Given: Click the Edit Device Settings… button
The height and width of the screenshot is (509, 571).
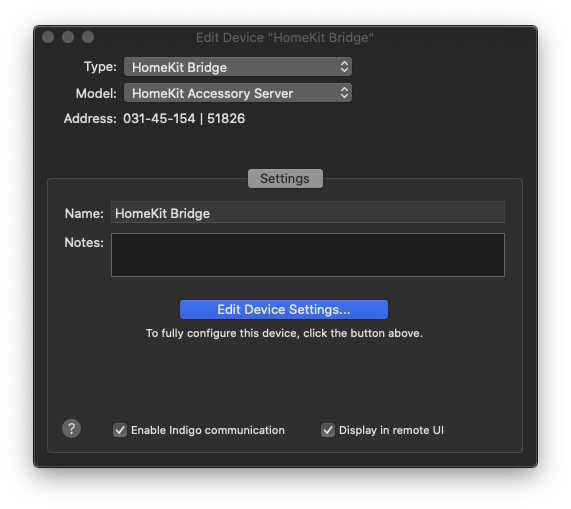Looking at the screenshot, I should click(x=284, y=310).
